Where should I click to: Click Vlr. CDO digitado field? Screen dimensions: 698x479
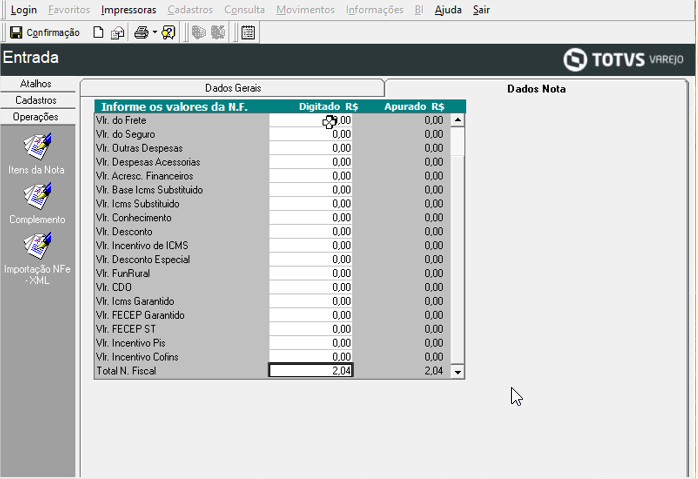pyautogui.click(x=311, y=287)
